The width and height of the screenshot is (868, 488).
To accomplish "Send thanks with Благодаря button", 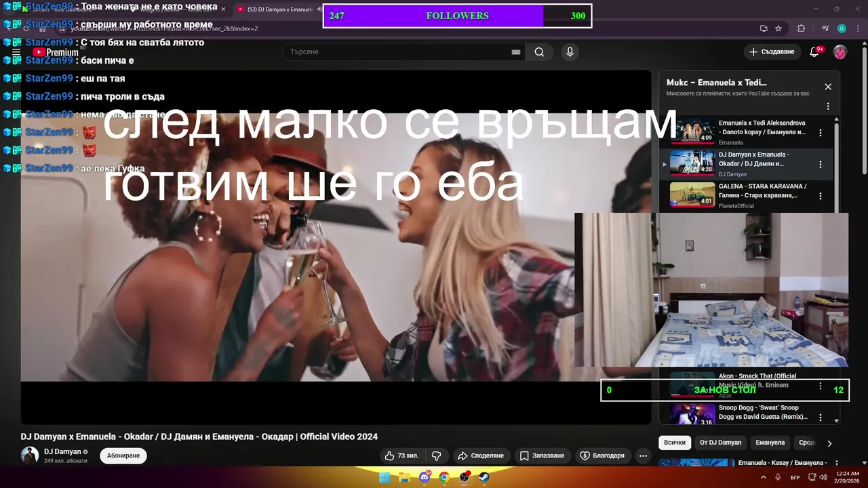I will pyautogui.click(x=602, y=455).
